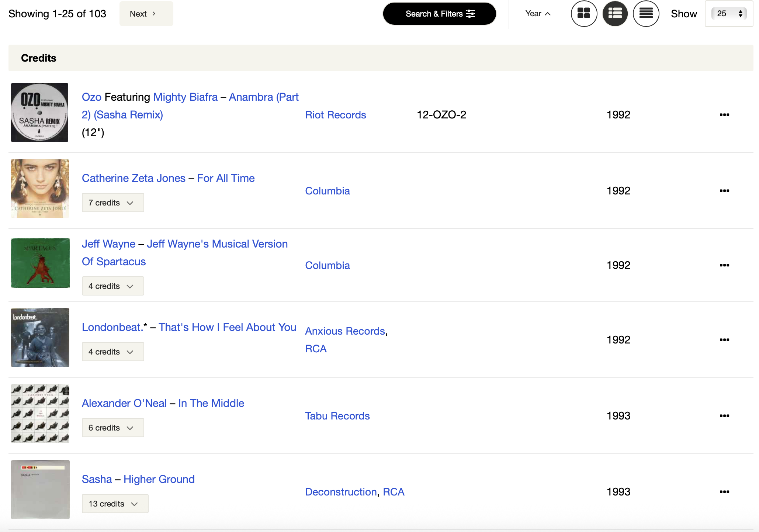The height and width of the screenshot is (532, 759).
Task: Open more options for In The Middle
Action: tap(724, 416)
